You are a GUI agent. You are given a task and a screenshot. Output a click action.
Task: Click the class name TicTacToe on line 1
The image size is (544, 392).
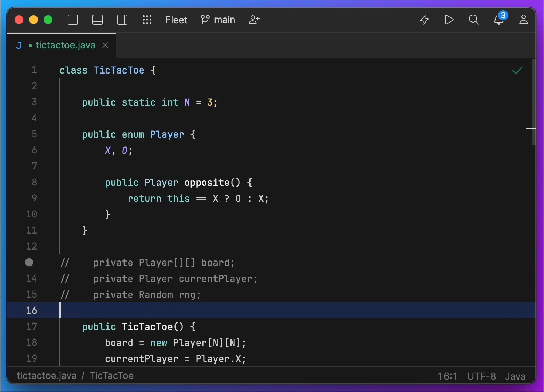(119, 70)
